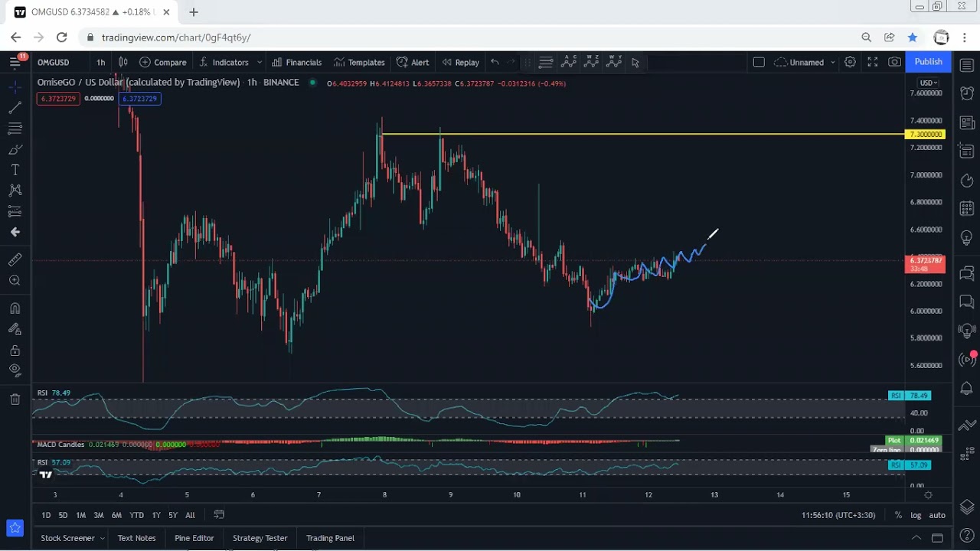Open help question mark icon
980x551 pixels.
[966, 536]
